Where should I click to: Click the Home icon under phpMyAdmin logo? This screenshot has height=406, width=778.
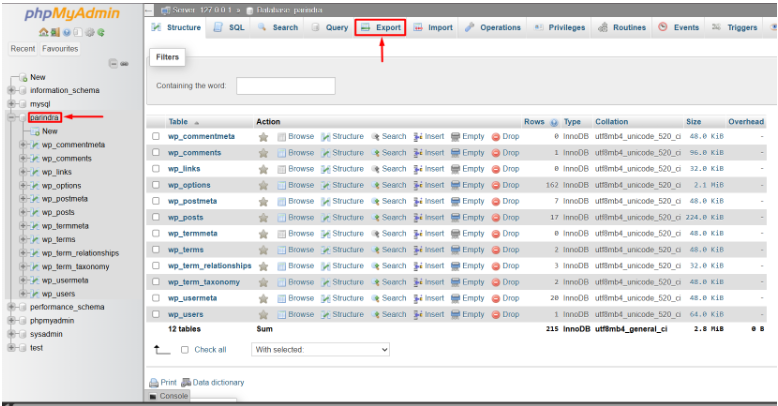[x=44, y=32]
